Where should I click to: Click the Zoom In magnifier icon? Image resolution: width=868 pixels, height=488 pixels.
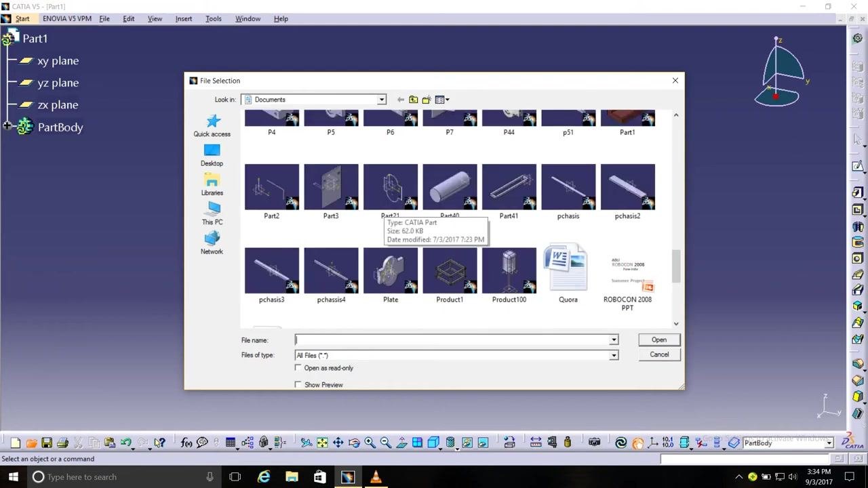(370, 443)
